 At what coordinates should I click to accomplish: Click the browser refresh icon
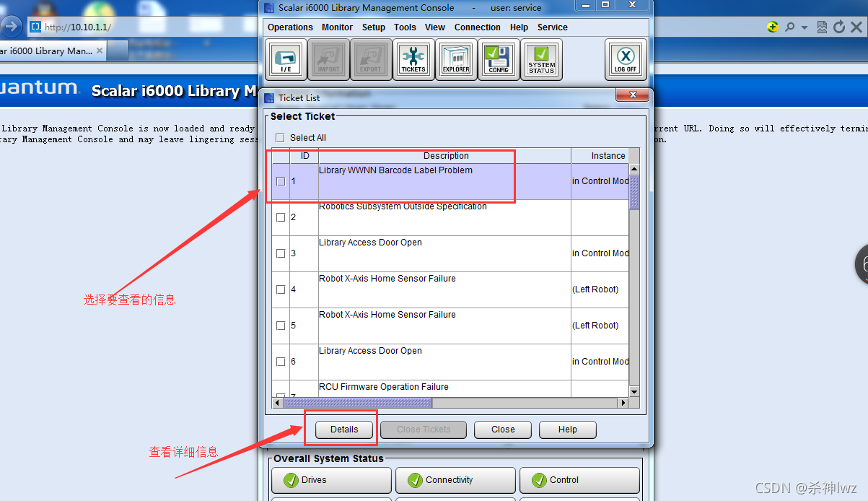click(839, 27)
